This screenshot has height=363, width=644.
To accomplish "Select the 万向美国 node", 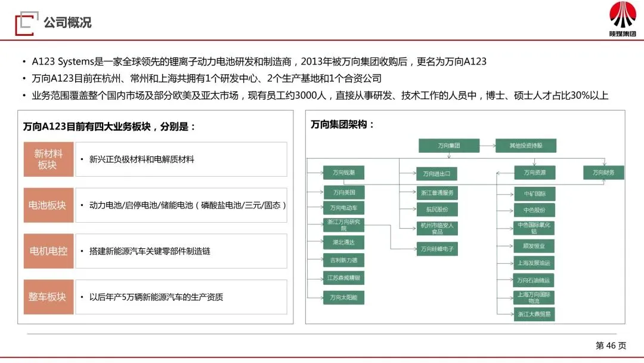I will click(344, 192).
